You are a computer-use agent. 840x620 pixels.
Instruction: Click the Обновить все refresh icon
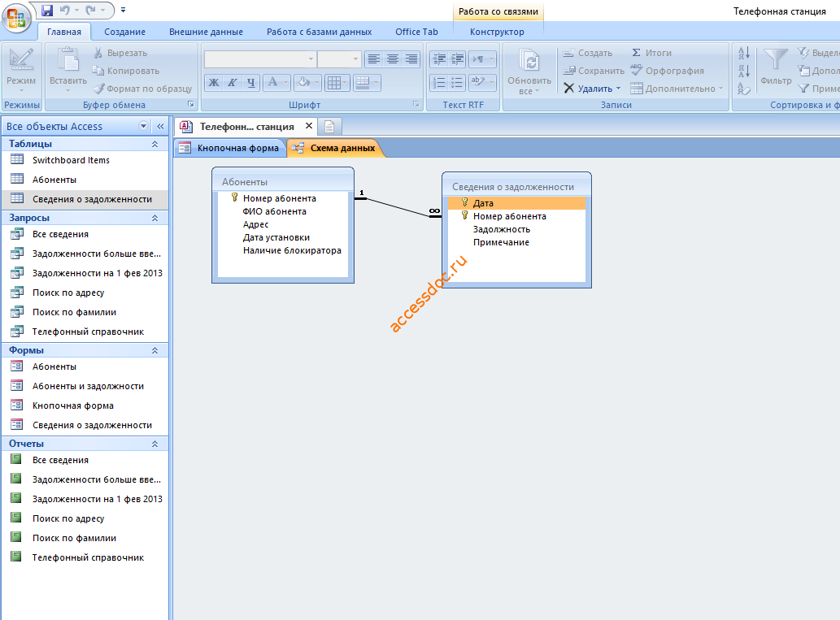click(529, 60)
